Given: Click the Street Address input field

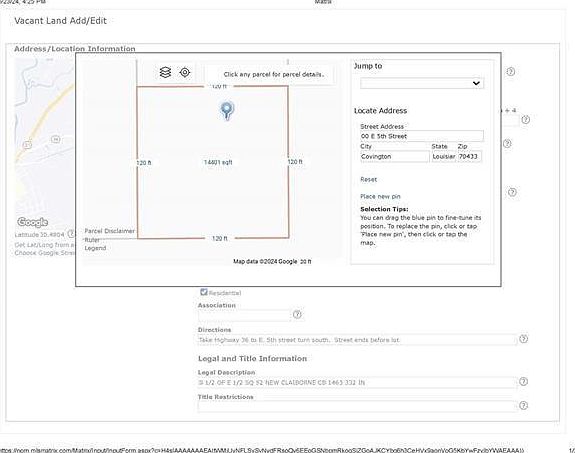Looking at the screenshot, I should pos(422,136).
